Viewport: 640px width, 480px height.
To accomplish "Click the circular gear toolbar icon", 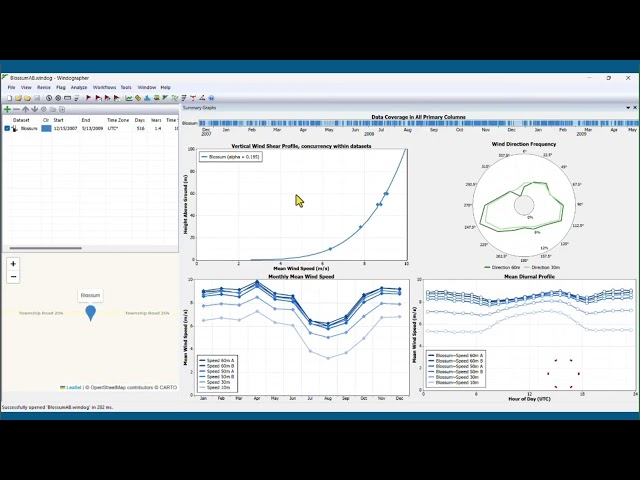I will click(58, 98).
